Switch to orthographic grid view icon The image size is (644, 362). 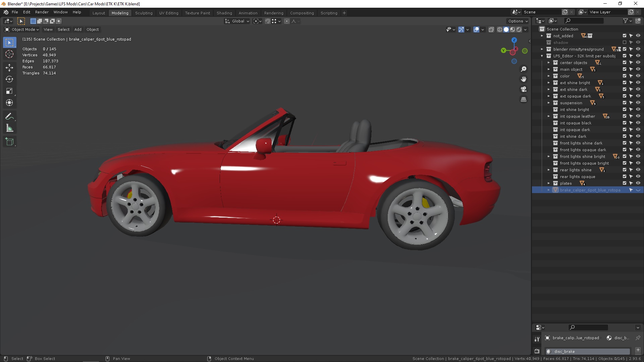tap(524, 100)
